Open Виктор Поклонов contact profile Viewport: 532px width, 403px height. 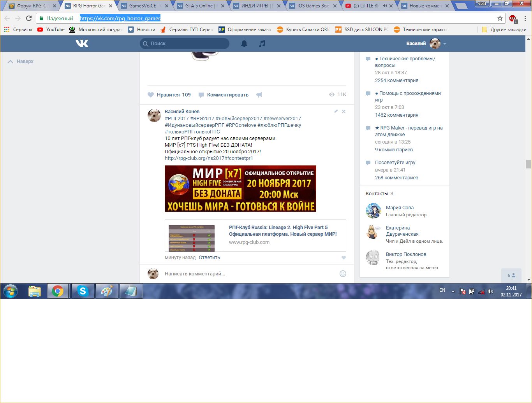[406, 254]
